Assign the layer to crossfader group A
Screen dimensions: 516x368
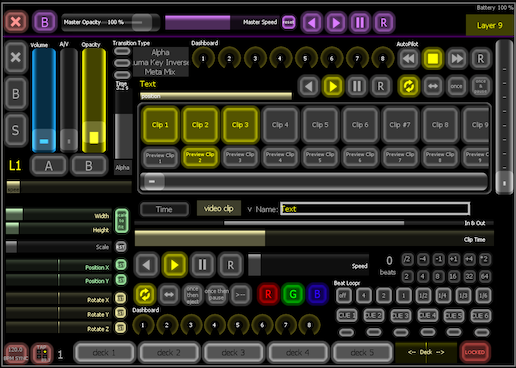[x=49, y=166]
